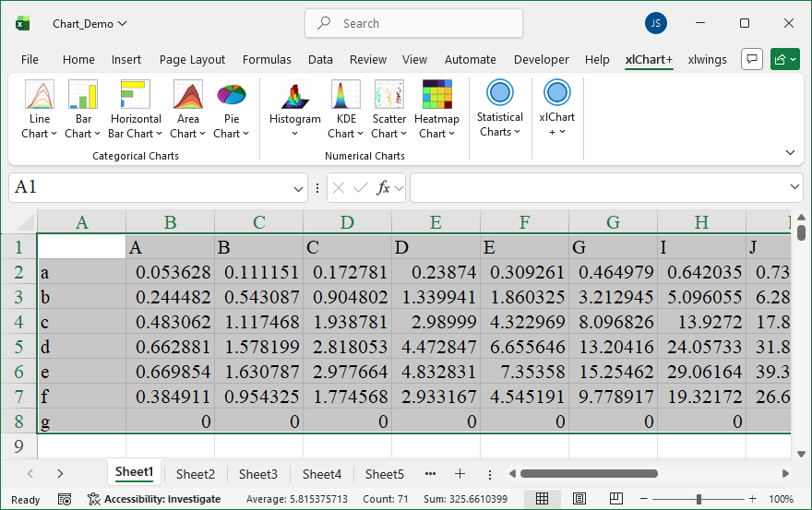Switch to Page Break Preview view

click(614, 499)
